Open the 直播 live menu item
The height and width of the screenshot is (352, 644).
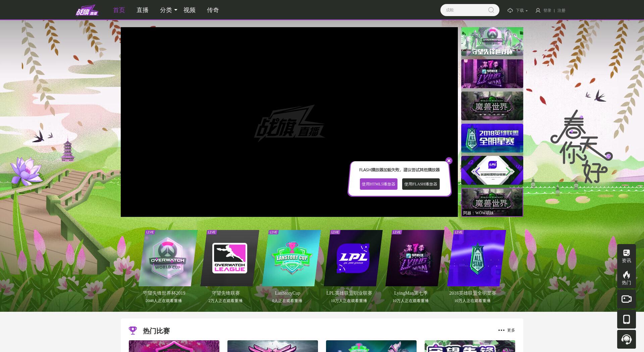[x=143, y=10]
